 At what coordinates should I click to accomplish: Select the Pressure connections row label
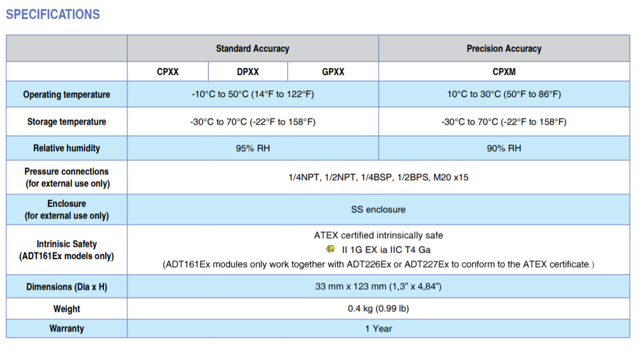(67, 178)
